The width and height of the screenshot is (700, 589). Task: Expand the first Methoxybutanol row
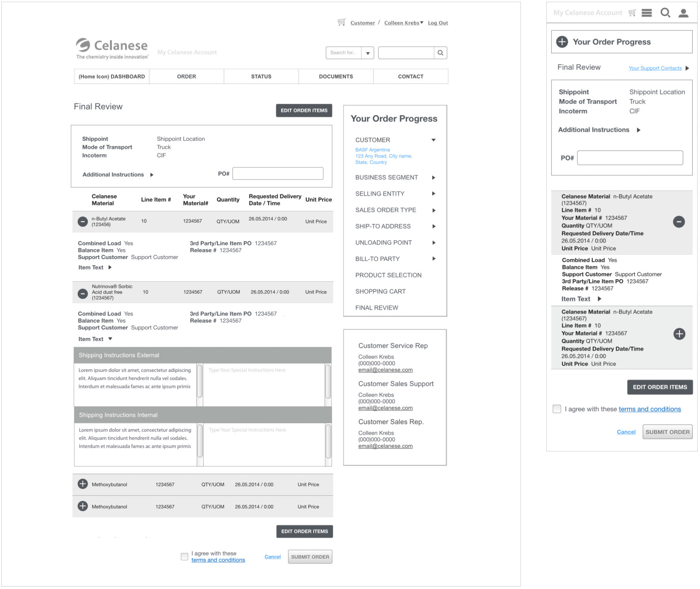pos(83,484)
